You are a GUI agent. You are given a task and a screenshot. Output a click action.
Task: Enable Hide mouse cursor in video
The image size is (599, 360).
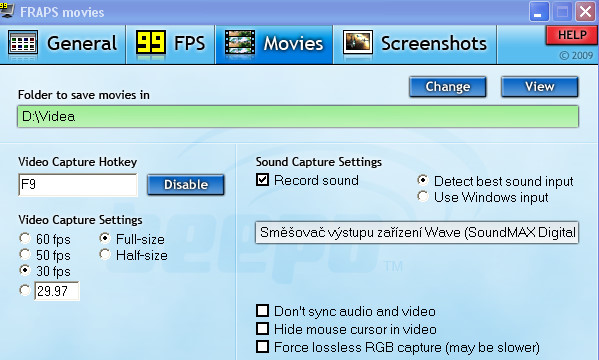262,329
